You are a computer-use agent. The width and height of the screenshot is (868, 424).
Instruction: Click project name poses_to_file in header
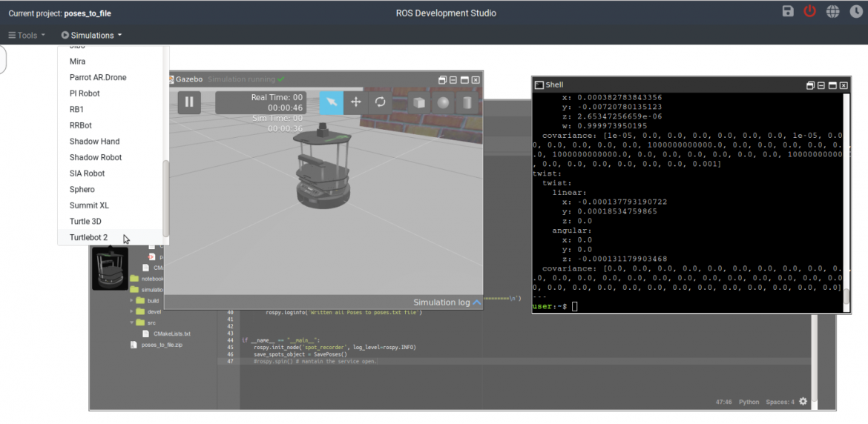88,13
